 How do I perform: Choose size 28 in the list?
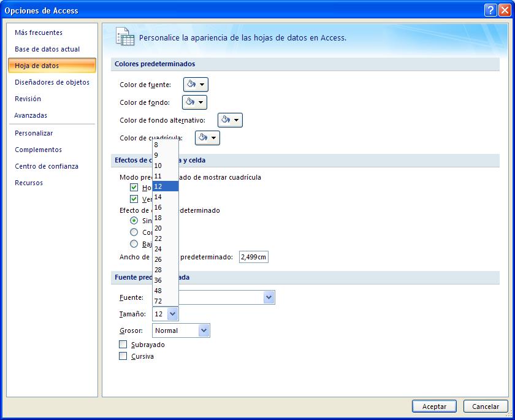tap(166, 270)
